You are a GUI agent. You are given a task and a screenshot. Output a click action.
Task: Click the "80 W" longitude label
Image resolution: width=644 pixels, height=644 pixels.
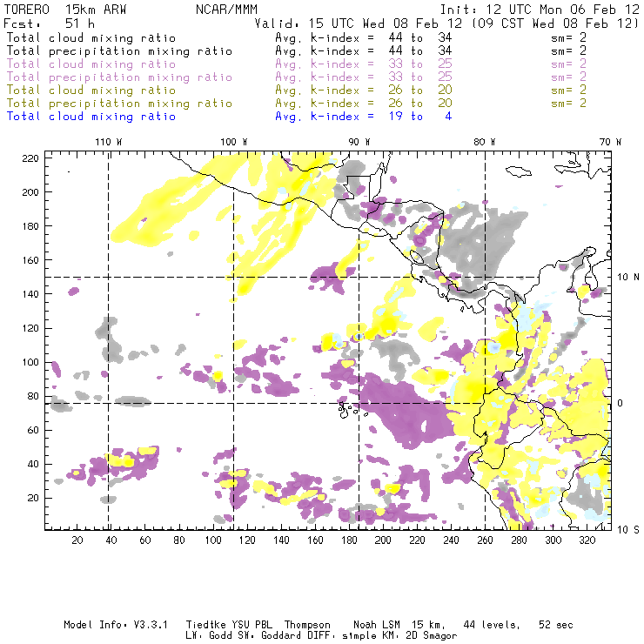(x=485, y=142)
